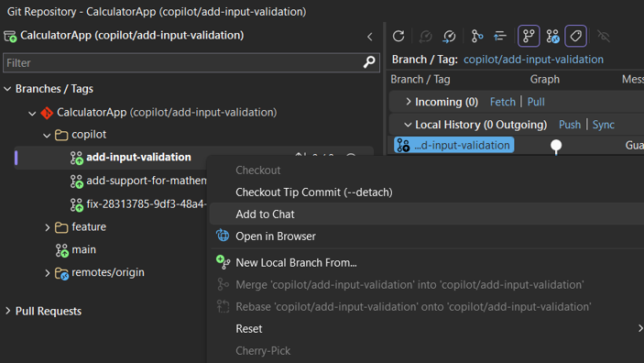This screenshot has height=363, width=644.
Task: Expand the Incoming (0) section
Action: 408,102
